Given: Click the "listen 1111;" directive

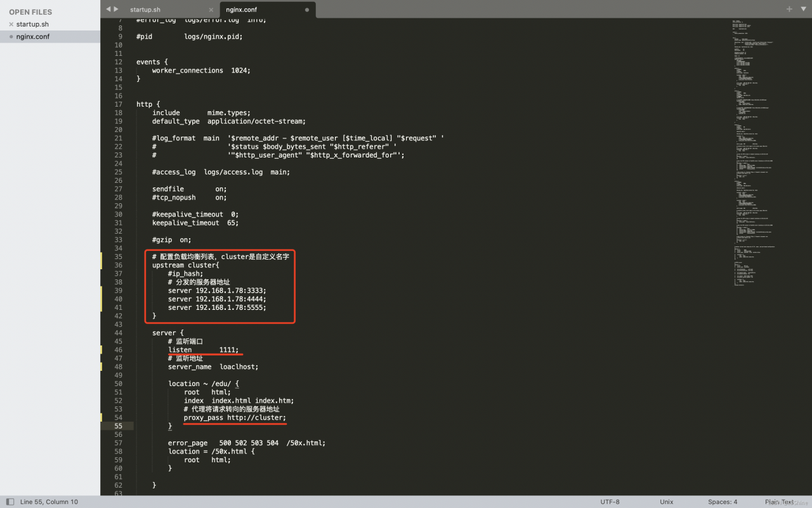Looking at the screenshot, I should click(x=203, y=350).
